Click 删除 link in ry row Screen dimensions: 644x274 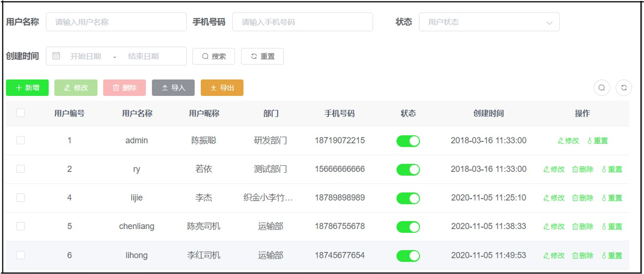[x=583, y=169]
